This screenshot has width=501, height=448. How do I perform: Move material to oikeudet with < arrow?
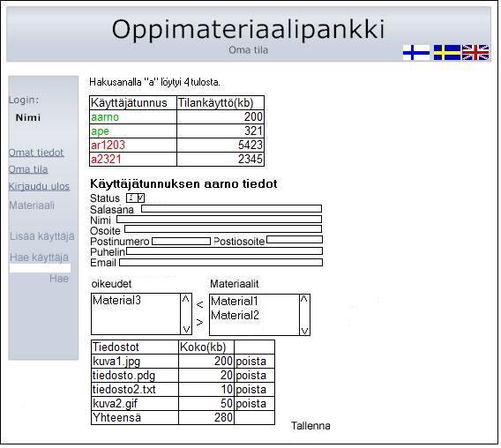[x=200, y=304]
